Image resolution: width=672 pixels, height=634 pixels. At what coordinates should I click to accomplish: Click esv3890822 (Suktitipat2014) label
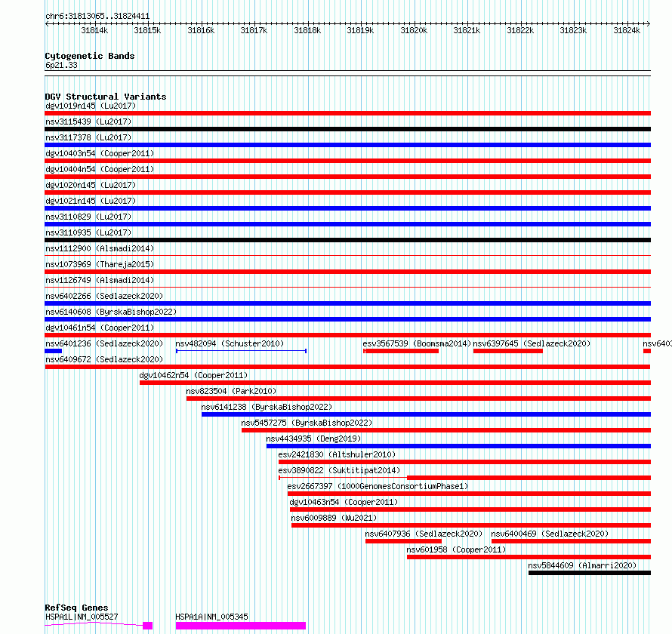(x=339, y=470)
